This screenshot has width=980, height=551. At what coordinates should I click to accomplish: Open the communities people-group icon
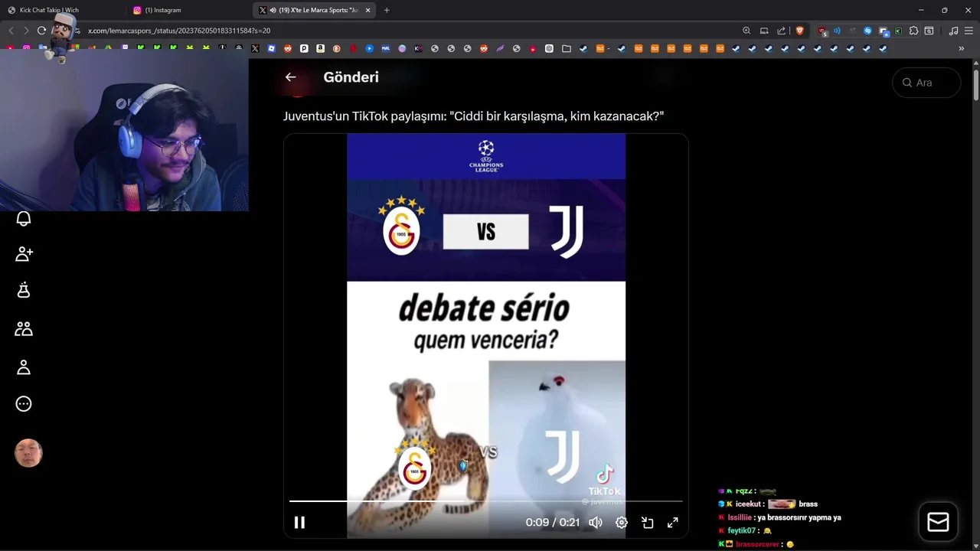[24, 328]
